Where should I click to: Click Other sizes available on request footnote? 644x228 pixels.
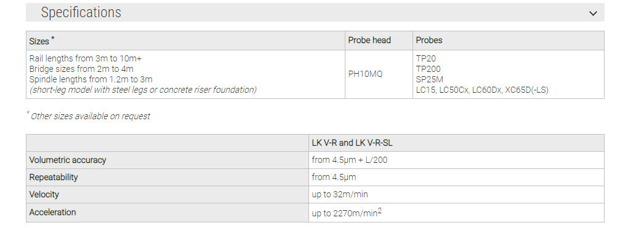pyautogui.click(x=91, y=116)
